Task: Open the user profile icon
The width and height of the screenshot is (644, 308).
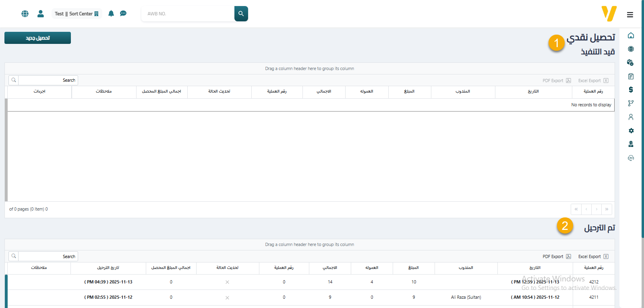Action: [41, 14]
